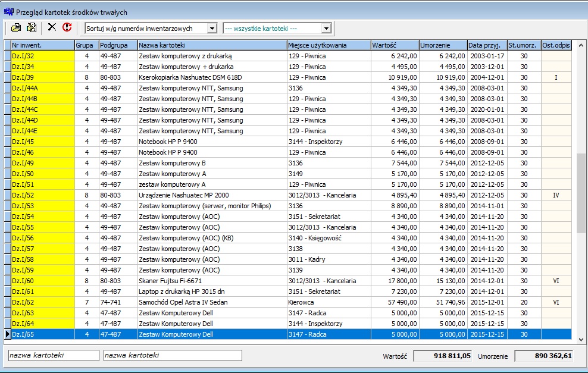Select inventory number Dz.I/63
588x373 pixels.
pos(43,313)
